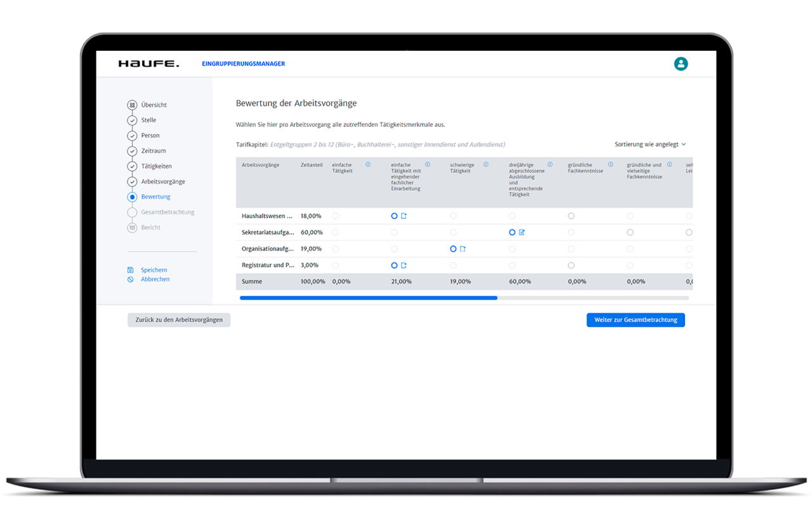Open the edit note icon in Sekretariatsaufgaben row

(x=522, y=233)
